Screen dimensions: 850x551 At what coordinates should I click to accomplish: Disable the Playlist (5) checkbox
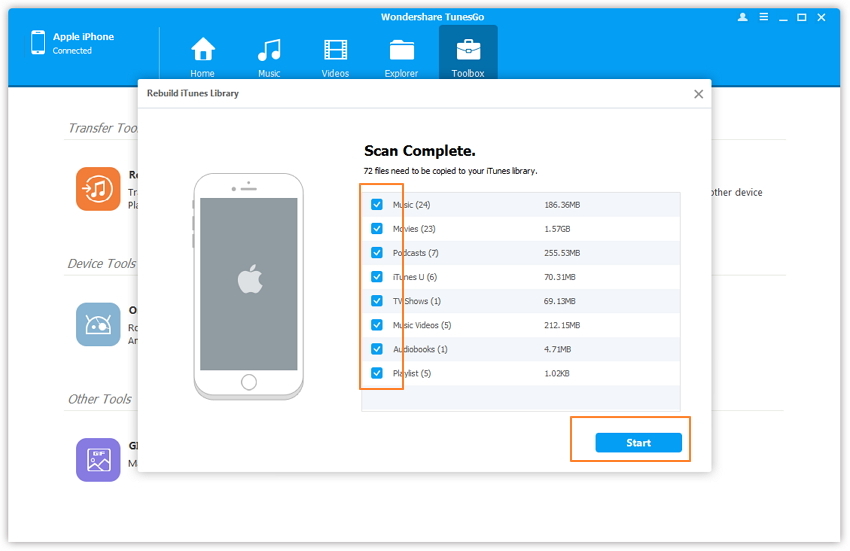point(377,373)
